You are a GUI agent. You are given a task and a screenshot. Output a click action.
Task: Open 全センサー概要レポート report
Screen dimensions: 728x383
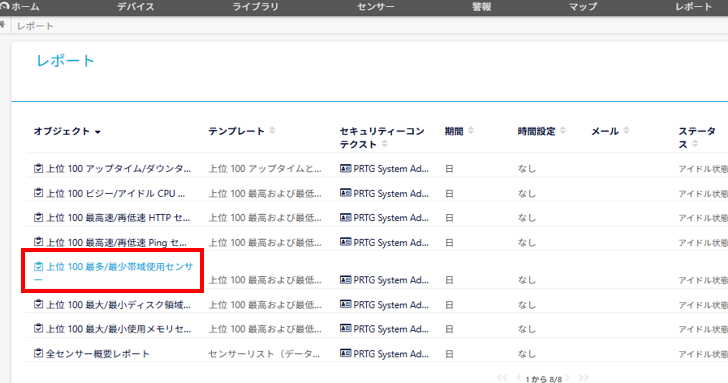pos(98,354)
